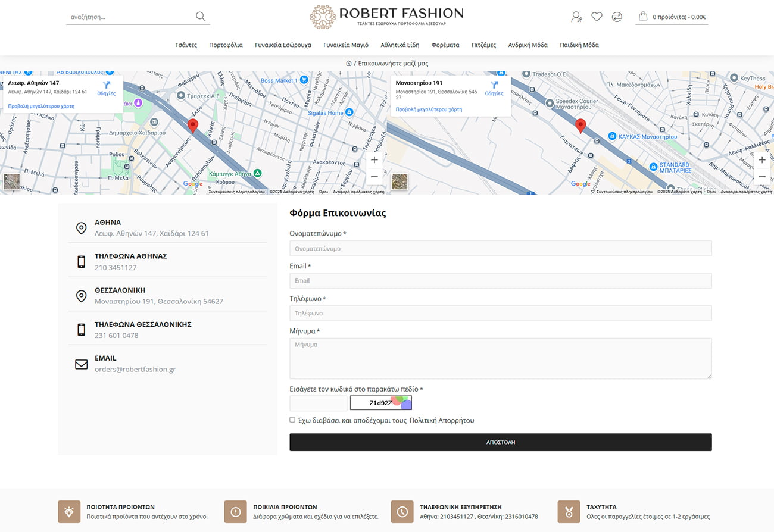
Task: Click the ΤΗΛΕΦΩΝΑ ΘΕΣΣΑΛΟΝΙΚΗΣ phone icon
Action: tap(82, 330)
